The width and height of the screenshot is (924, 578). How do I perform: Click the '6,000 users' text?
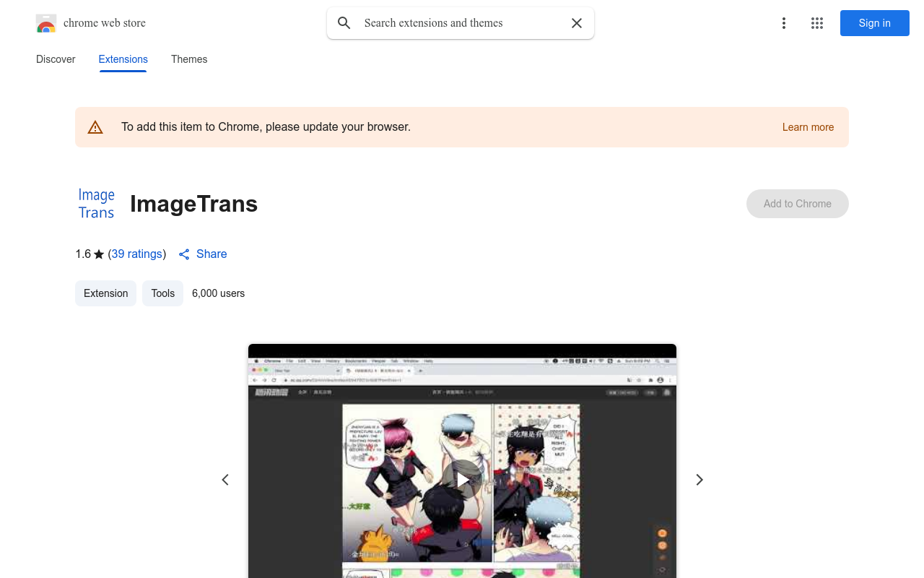click(219, 293)
